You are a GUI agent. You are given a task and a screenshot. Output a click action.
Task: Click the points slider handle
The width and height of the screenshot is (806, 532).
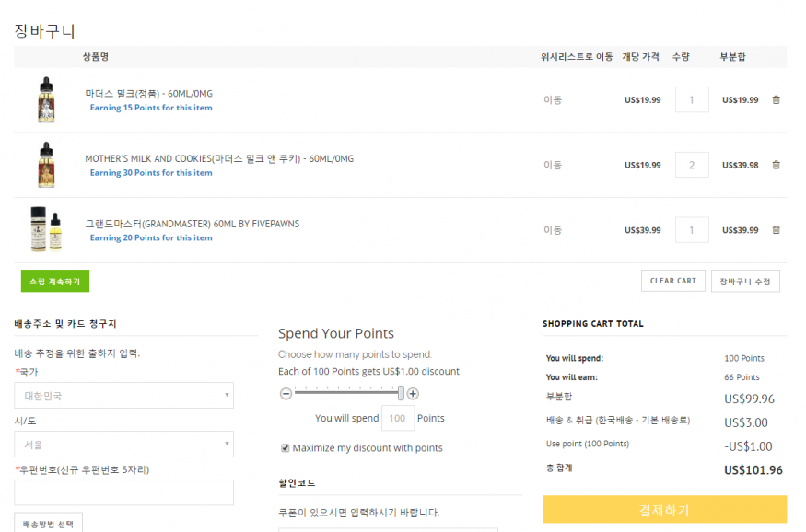tap(401, 394)
